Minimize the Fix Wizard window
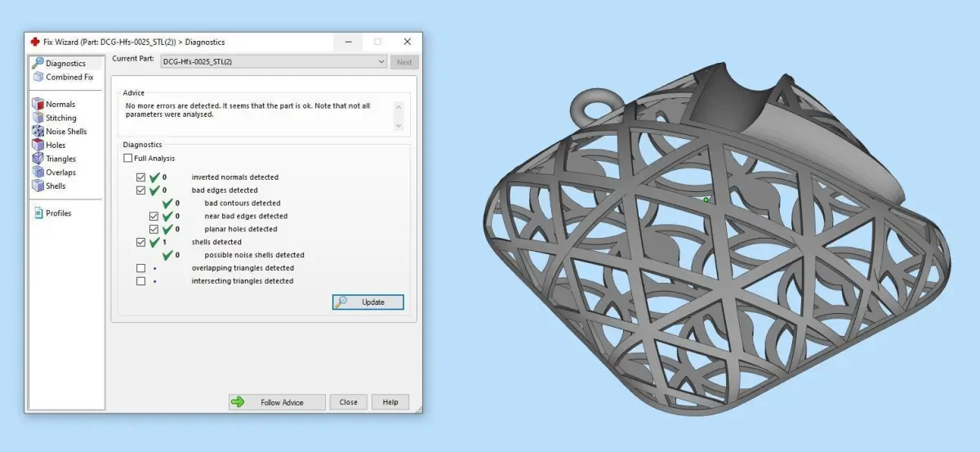The width and height of the screenshot is (980, 452). pyautogui.click(x=347, y=42)
